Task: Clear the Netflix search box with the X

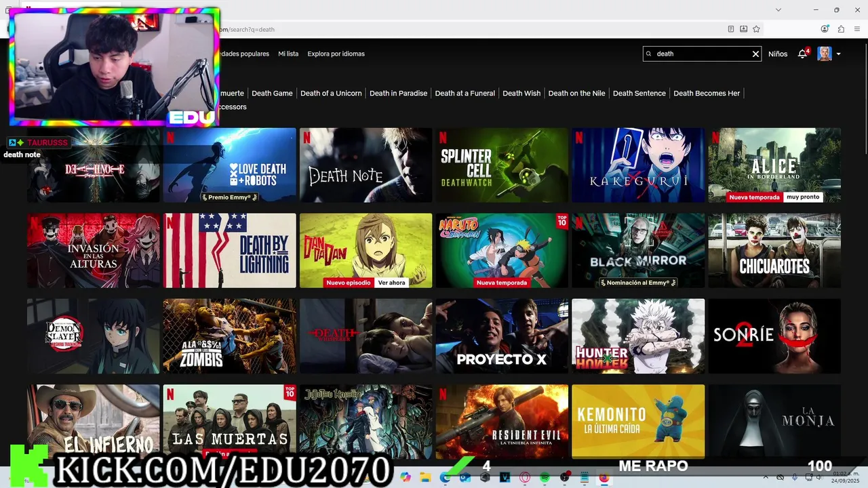Action: pyautogui.click(x=755, y=54)
